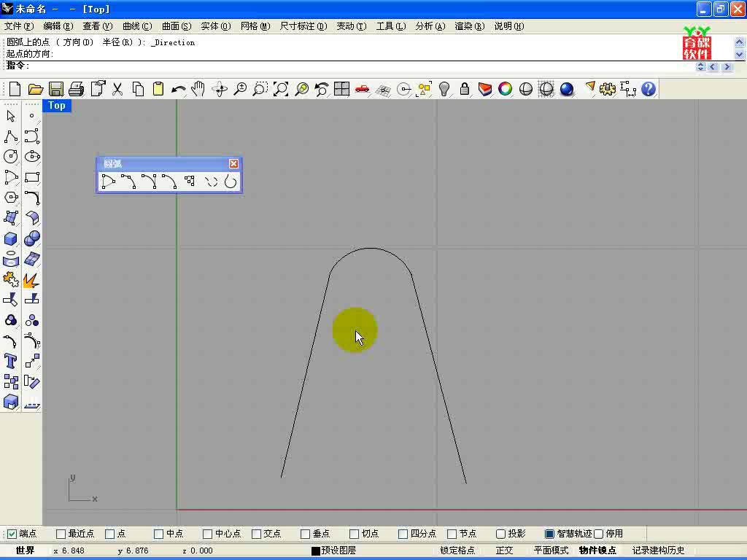The height and width of the screenshot is (560, 747).
Task: Click the Zoom dynamic magnifier icon
Action: click(240, 89)
